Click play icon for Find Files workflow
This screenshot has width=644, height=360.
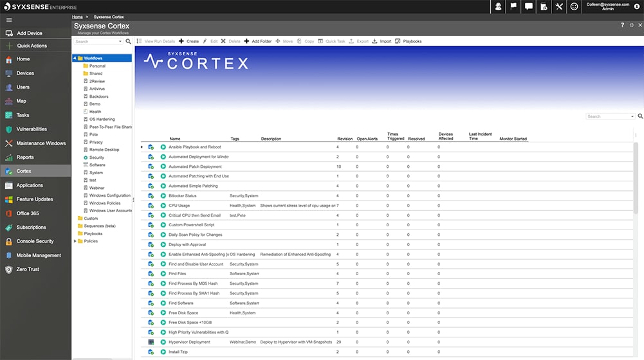[x=163, y=274]
